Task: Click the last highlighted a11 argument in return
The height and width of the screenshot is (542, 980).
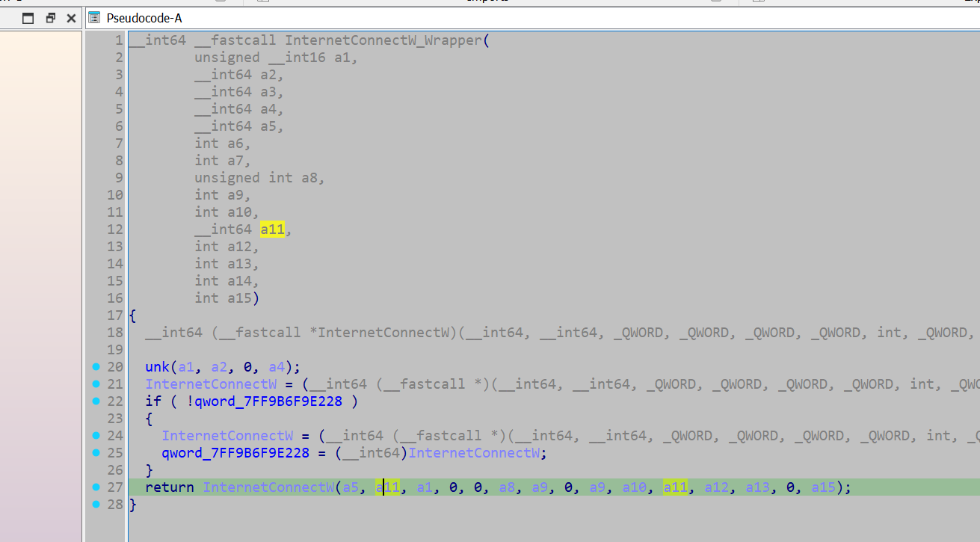Action: click(675, 487)
